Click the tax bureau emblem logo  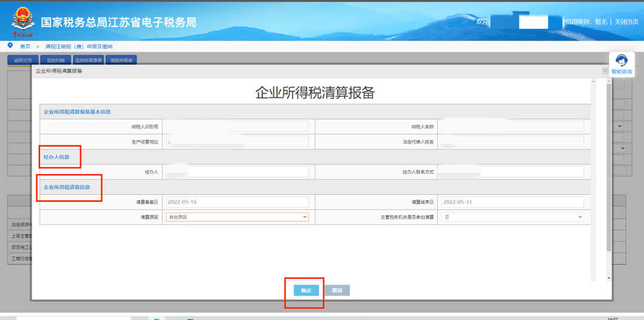tap(23, 20)
